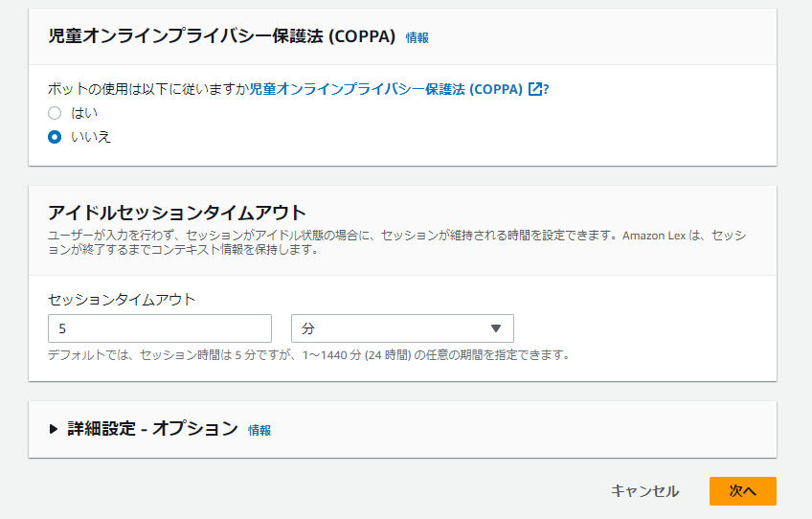
Task: Select the いいえ radio button
Action: (x=55, y=137)
